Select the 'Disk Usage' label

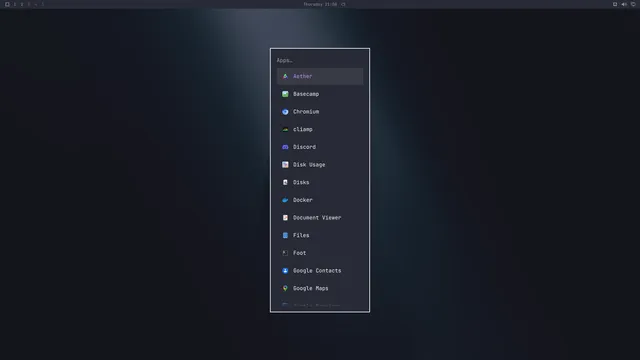(x=309, y=164)
